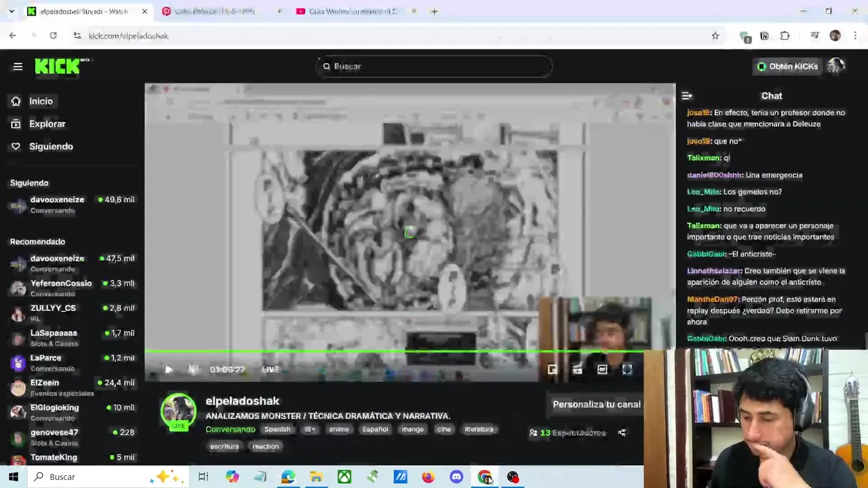Click Talixman username saying 'ql' in chat

click(704, 158)
